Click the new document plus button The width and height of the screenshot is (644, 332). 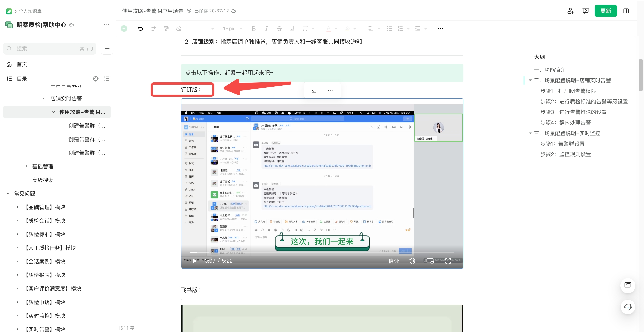click(x=107, y=49)
